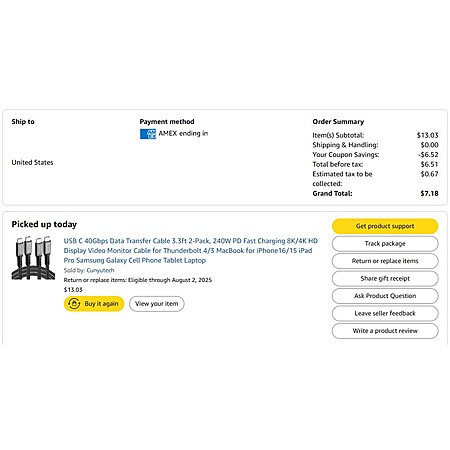Click Ask Product Question
The height and width of the screenshot is (450, 450).
click(385, 296)
